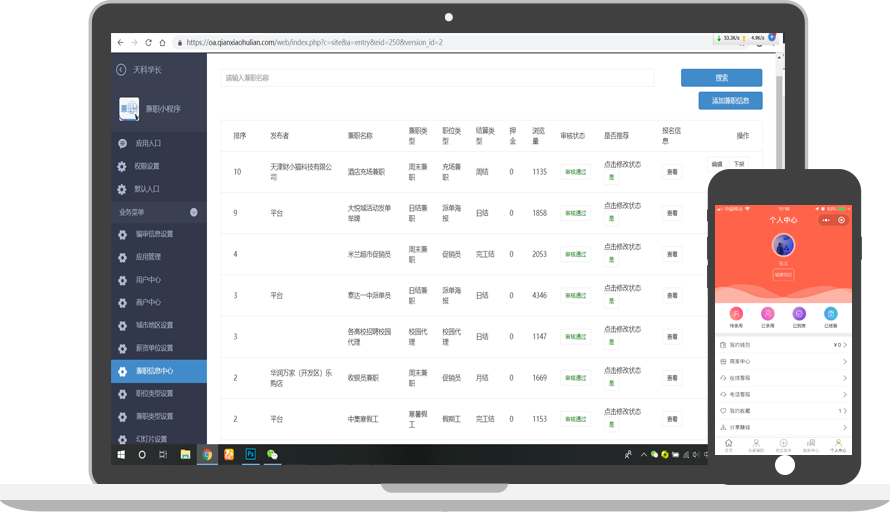Click 审核通过 badge in the 4346 views row
The width and height of the screenshot is (890, 526).
point(576,296)
